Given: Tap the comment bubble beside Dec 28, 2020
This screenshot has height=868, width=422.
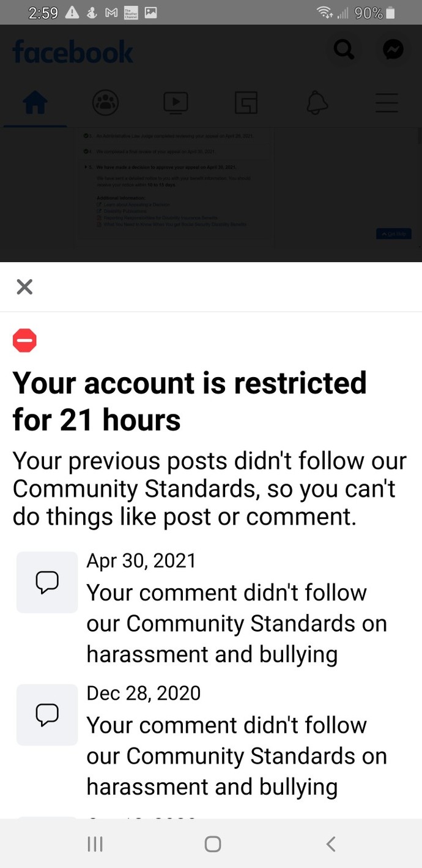Looking at the screenshot, I should pyautogui.click(x=46, y=714).
